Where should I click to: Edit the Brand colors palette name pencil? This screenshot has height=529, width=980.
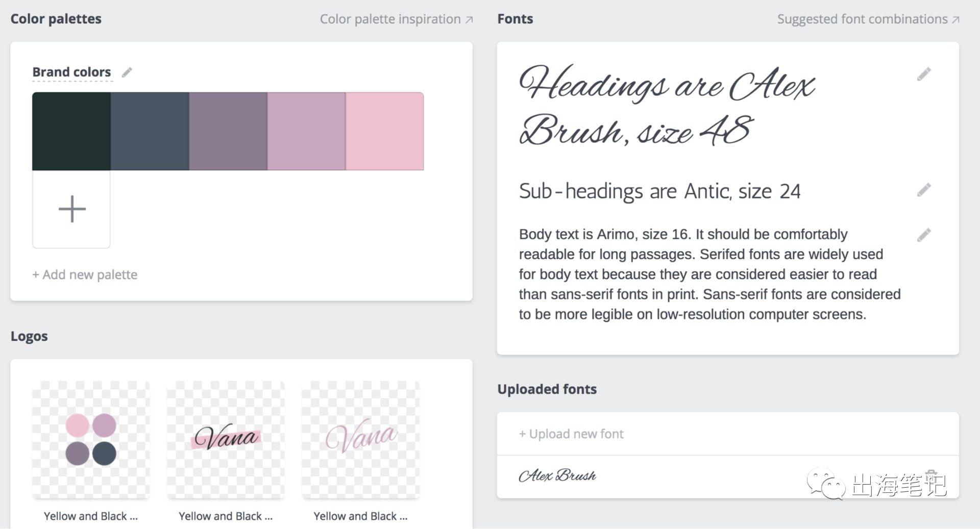click(x=127, y=72)
